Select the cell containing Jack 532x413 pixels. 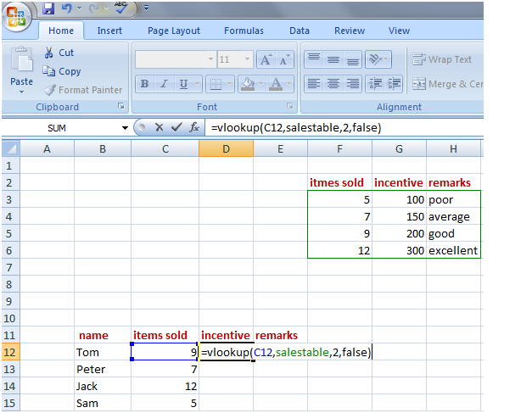click(x=103, y=386)
